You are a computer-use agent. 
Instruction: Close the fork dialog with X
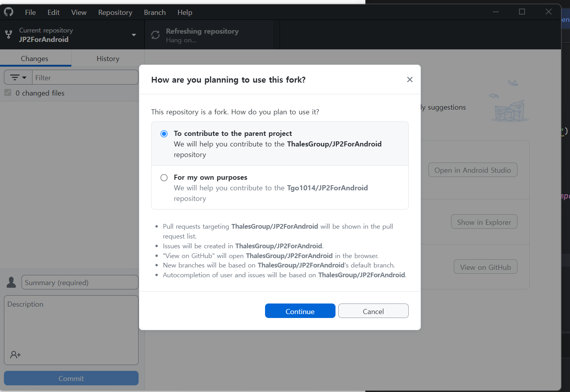pyautogui.click(x=410, y=79)
